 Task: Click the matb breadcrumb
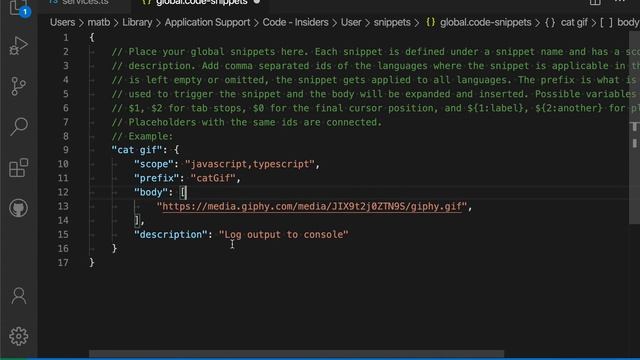[x=99, y=22]
